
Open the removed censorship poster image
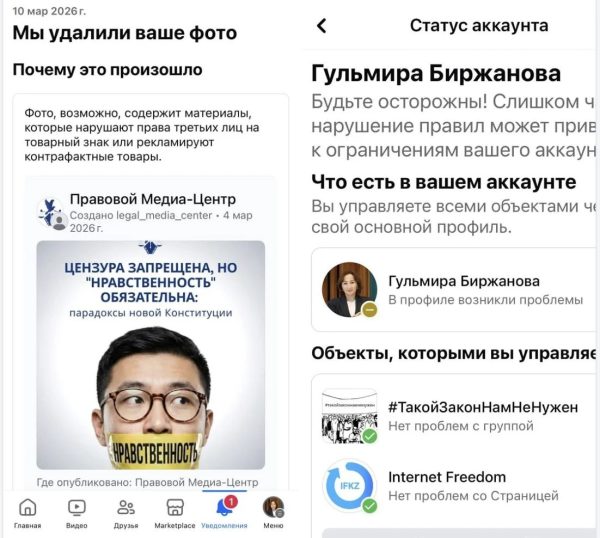151,355
